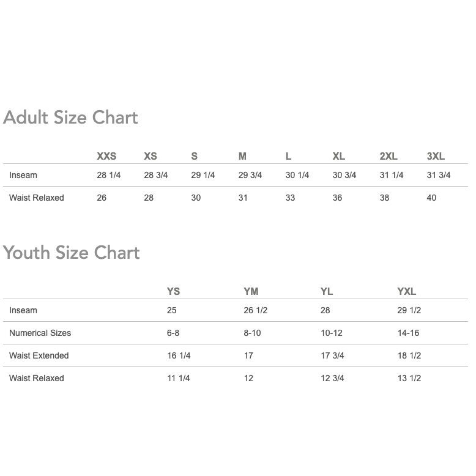476x476 pixels.
Task: Click the Youth Size Chart heading
Action: (x=72, y=253)
